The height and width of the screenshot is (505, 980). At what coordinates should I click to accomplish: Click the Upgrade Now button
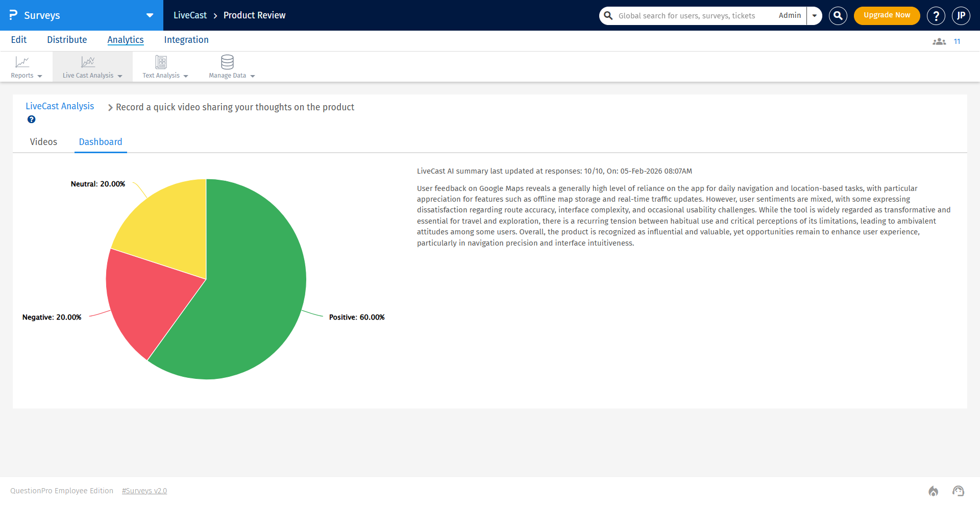click(887, 15)
